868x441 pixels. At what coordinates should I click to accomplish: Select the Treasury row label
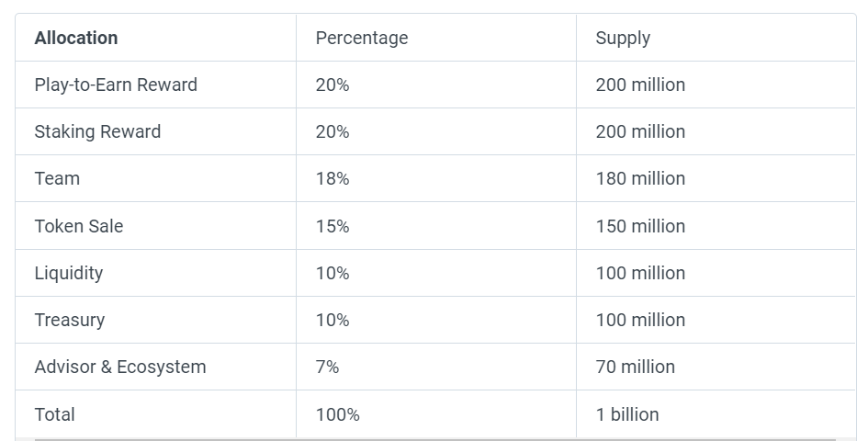coord(70,320)
